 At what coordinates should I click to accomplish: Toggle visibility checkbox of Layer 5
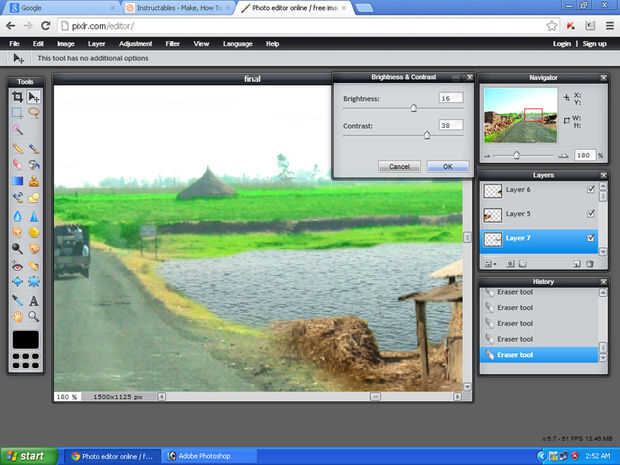591,214
